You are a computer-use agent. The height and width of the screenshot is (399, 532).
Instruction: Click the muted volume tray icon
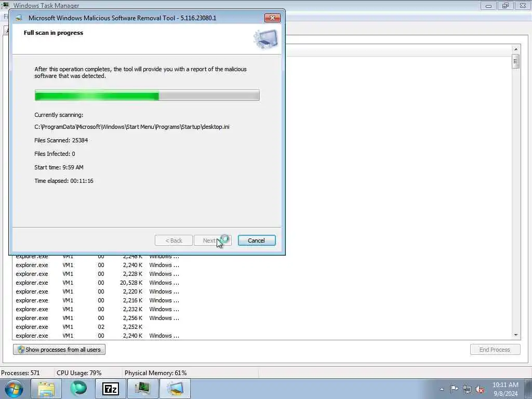pos(480,389)
